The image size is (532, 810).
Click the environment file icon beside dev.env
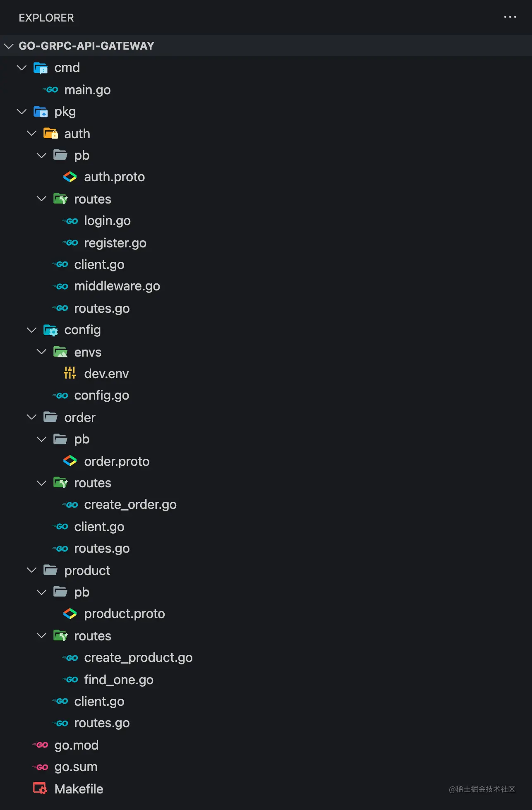point(69,373)
